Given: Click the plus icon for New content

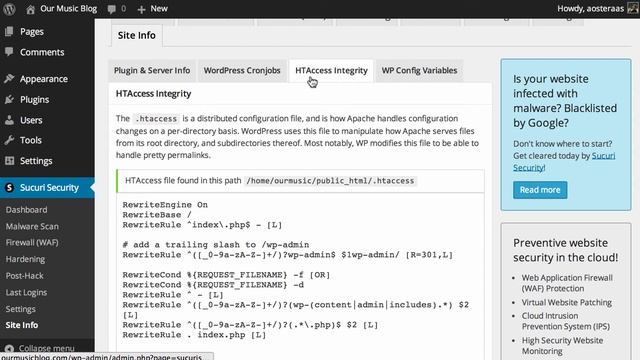Looking at the screenshot, I should pyautogui.click(x=141, y=9).
